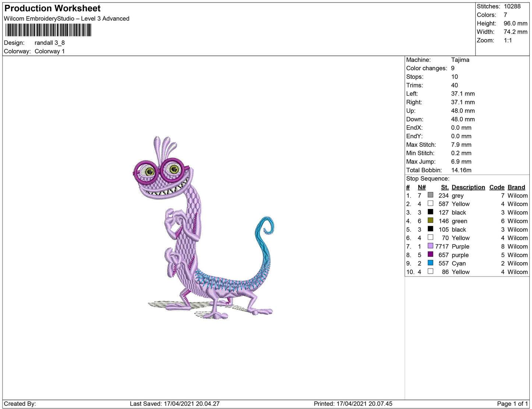Click the white swatch in stop 10 row

[x=430, y=271]
